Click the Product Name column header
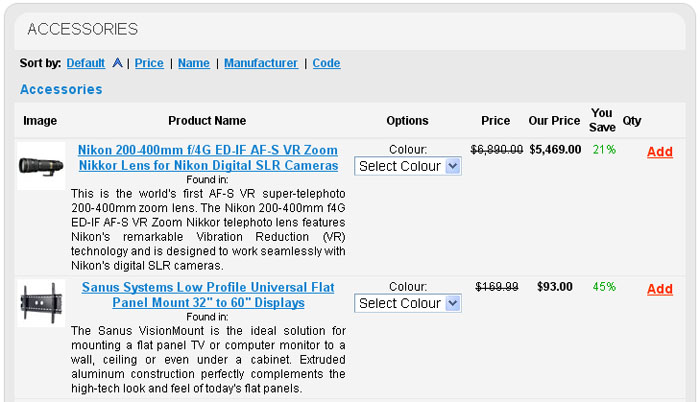Image resolution: width=700 pixels, height=402 pixels. (207, 121)
